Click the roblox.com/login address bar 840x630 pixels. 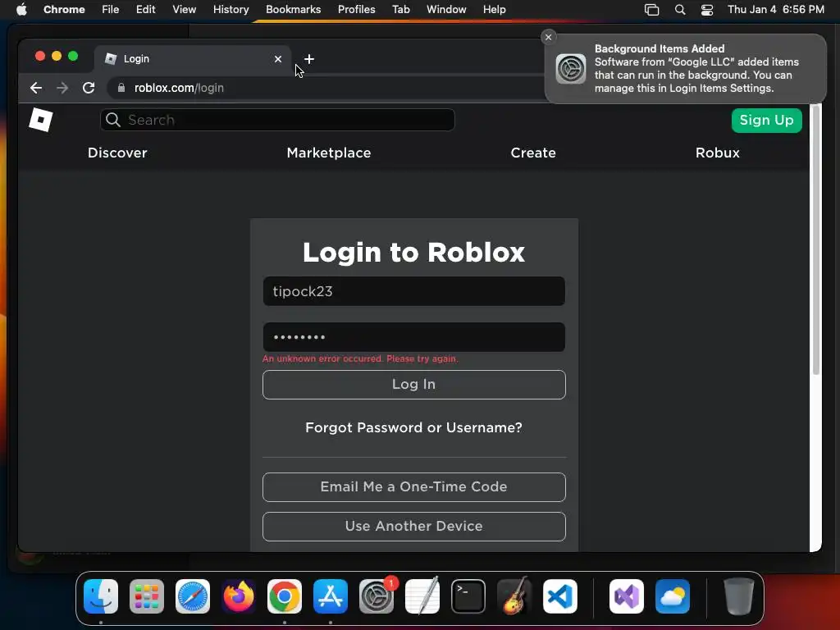[x=326, y=88]
